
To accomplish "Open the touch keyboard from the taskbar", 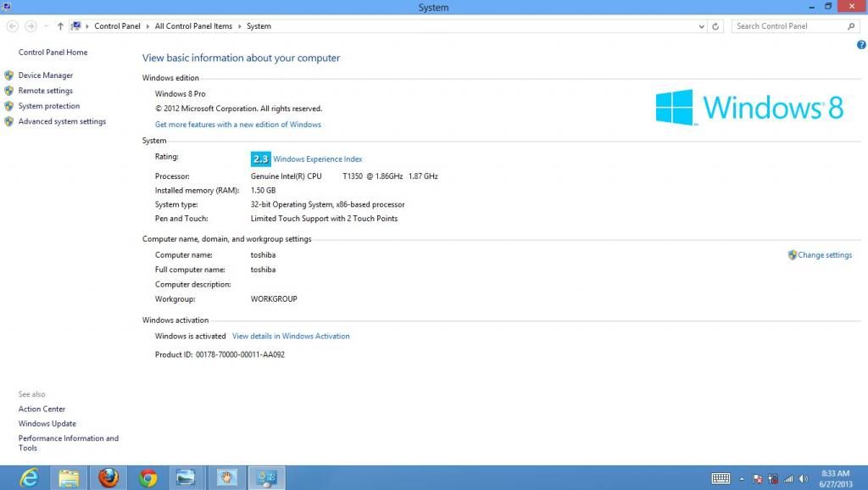I will [721, 478].
